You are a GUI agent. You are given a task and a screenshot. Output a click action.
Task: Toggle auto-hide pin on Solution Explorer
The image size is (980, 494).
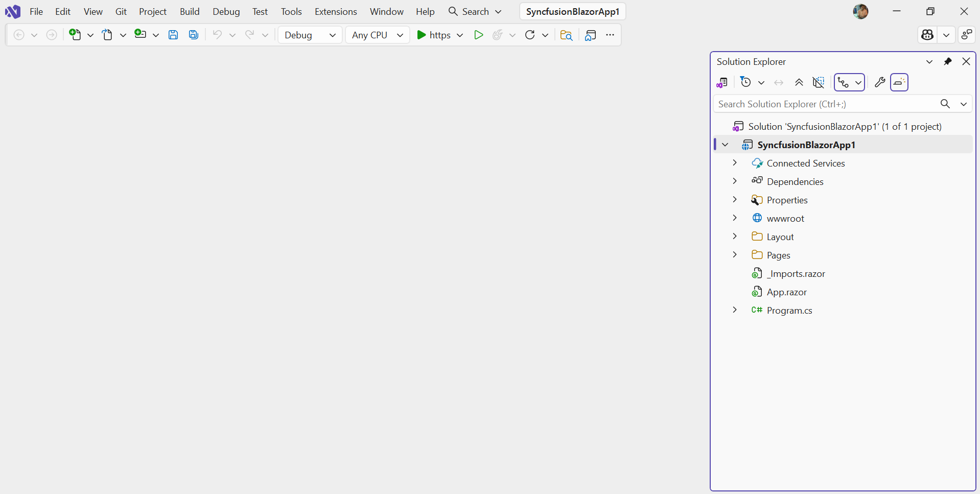(x=948, y=61)
